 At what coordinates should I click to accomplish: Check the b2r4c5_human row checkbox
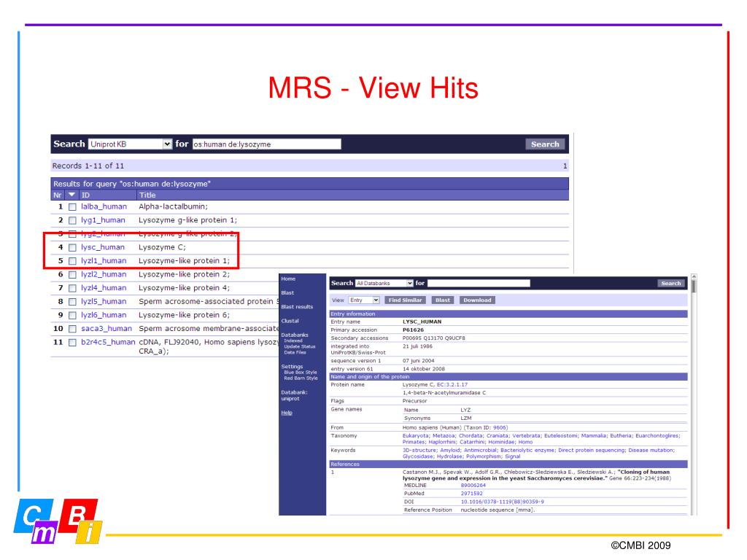click(72, 343)
